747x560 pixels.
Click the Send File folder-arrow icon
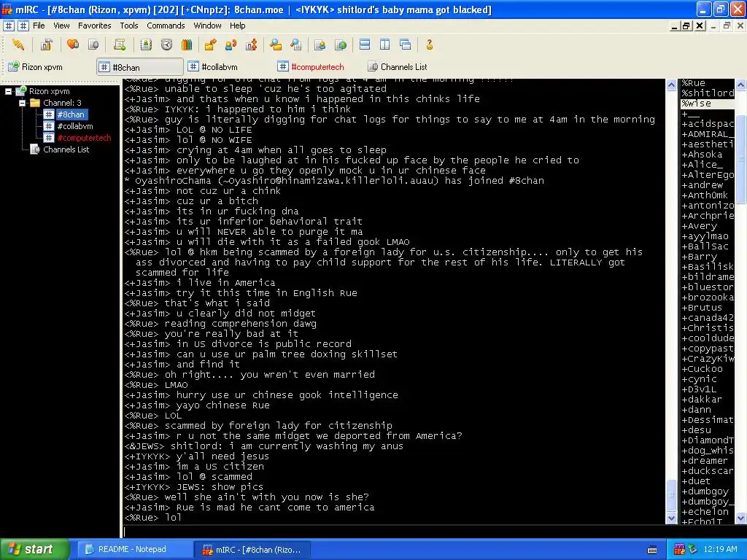pos(211,44)
